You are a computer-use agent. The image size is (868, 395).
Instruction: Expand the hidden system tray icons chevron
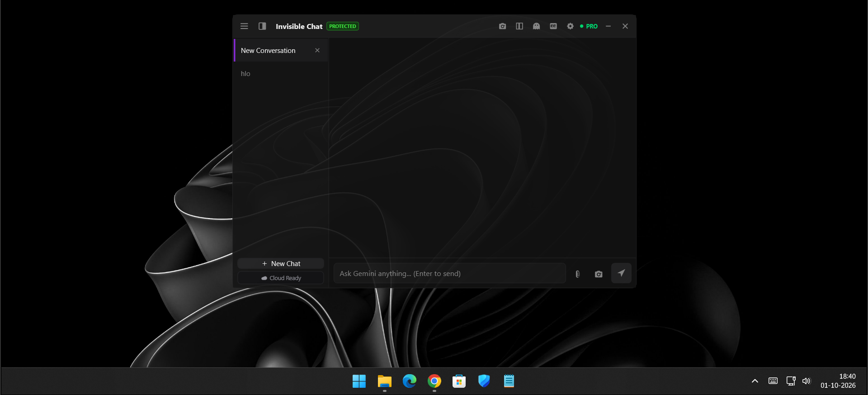tap(755, 381)
